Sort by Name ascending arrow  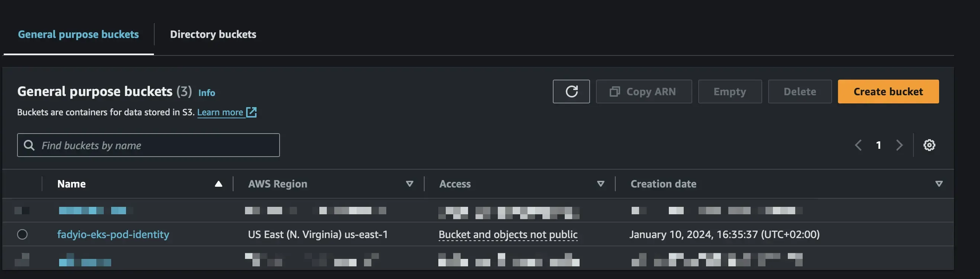pos(218,184)
